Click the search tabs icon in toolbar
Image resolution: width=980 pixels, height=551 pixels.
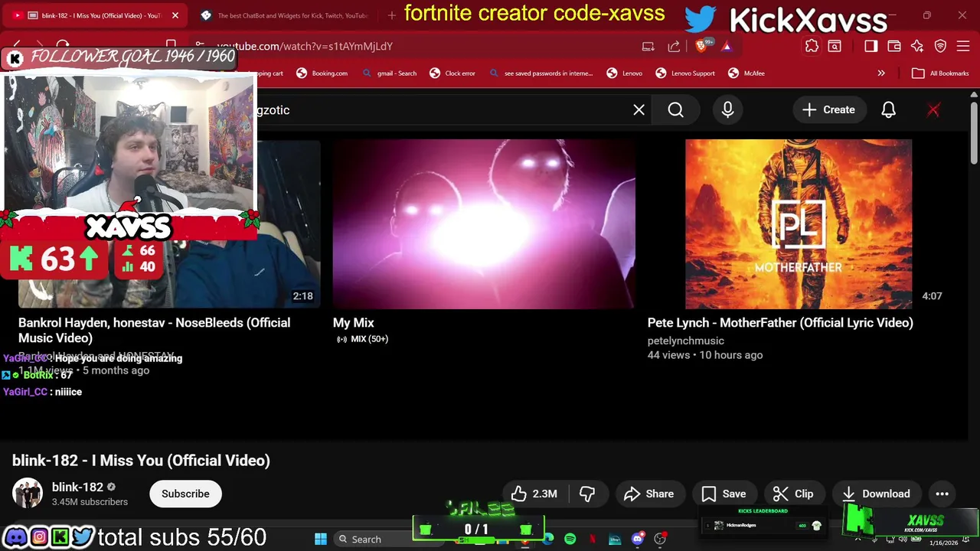pos(835,46)
